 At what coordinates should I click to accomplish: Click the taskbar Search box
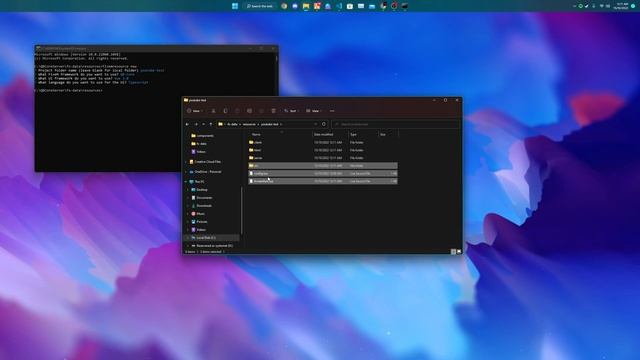pyautogui.click(x=260, y=6)
